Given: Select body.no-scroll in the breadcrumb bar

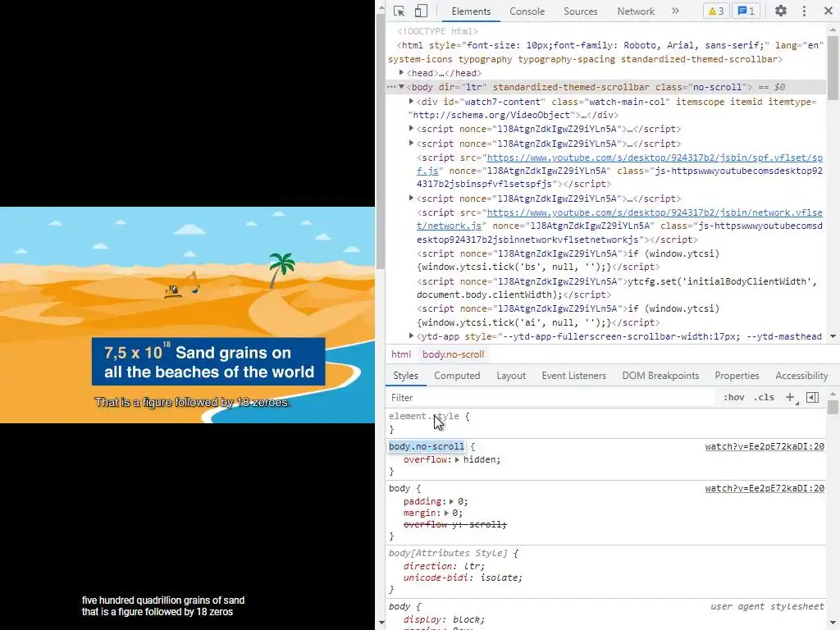Looking at the screenshot, I should point(453,354).
